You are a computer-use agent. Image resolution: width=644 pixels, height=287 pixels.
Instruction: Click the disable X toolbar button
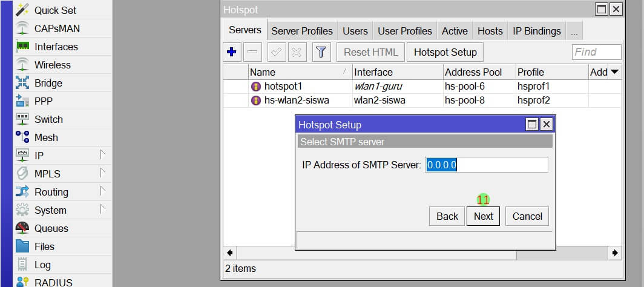(296, 52)
